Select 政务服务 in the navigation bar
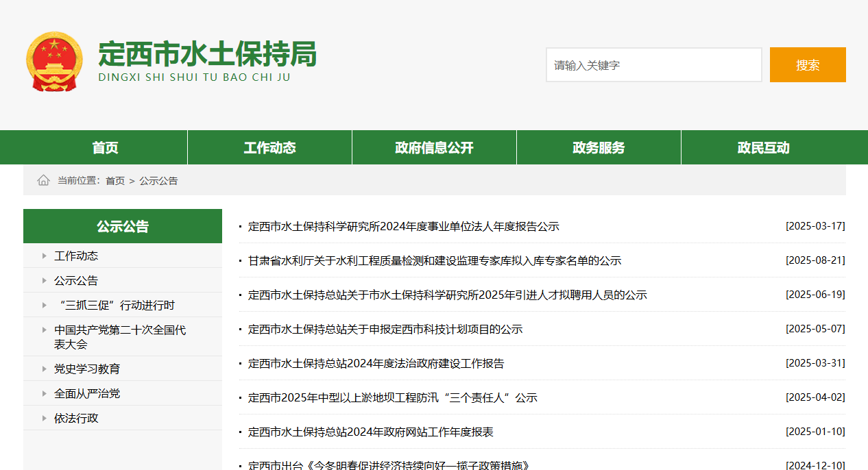The width and height of the screenshot is (868, 470). (599, 147)
